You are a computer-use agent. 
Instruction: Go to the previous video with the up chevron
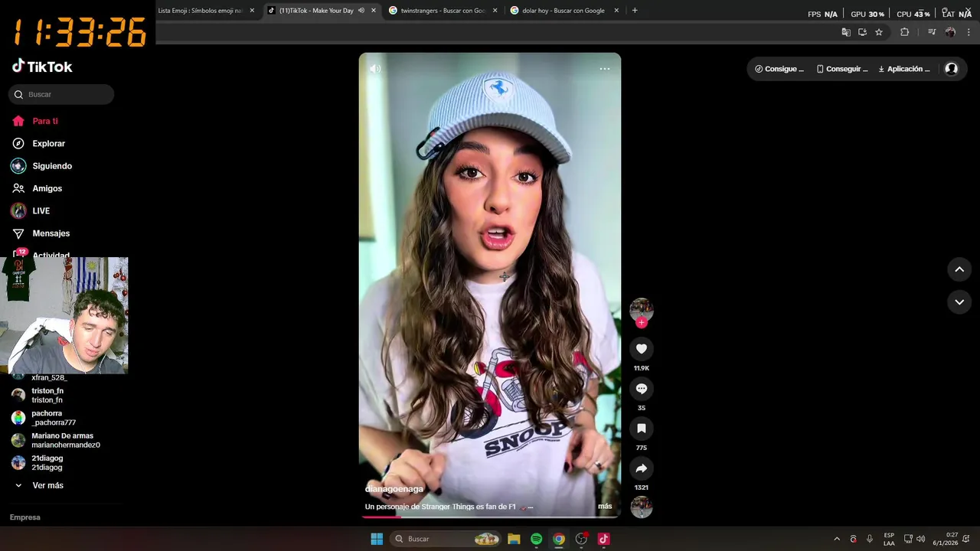(x=959, y=269)
